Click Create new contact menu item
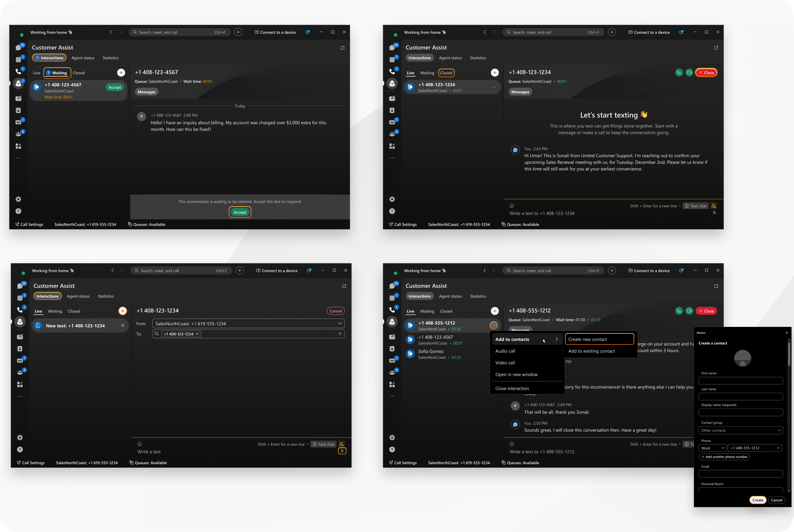Viewport: 794px width, 532px height. click(x=600, y=339)
